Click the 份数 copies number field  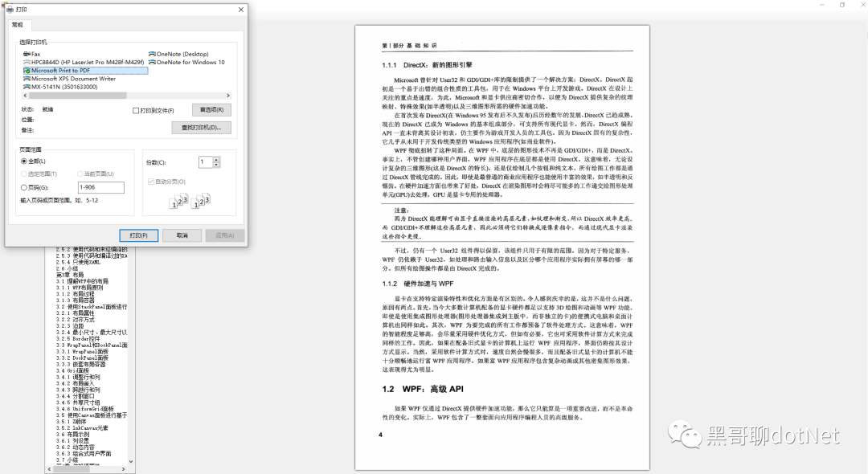click(206, 162)
